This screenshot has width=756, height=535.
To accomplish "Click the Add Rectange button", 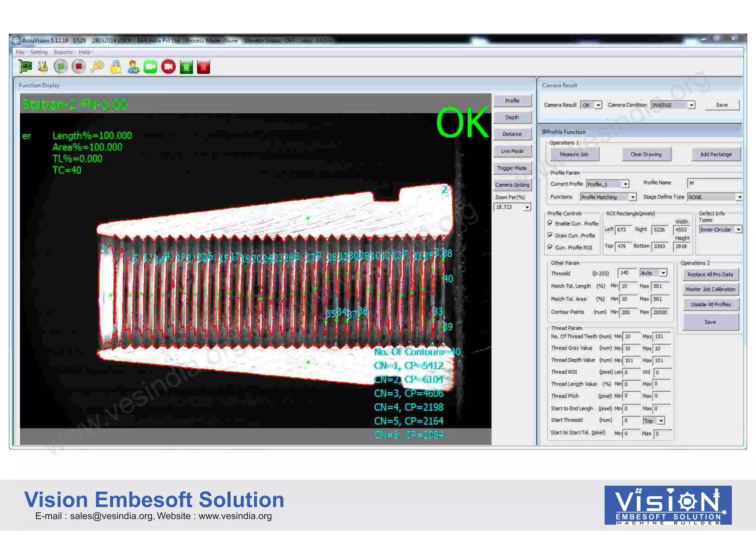I will point(716,154).
